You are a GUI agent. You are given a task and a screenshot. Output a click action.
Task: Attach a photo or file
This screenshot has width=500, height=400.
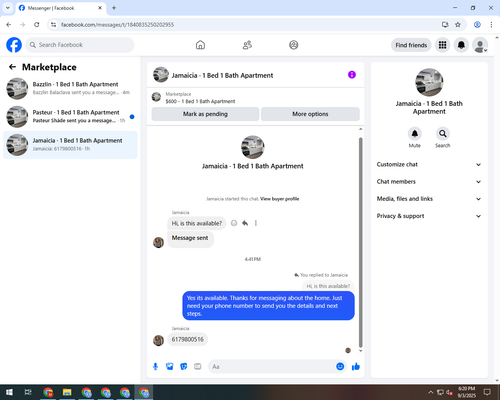(x=170, y=367)
